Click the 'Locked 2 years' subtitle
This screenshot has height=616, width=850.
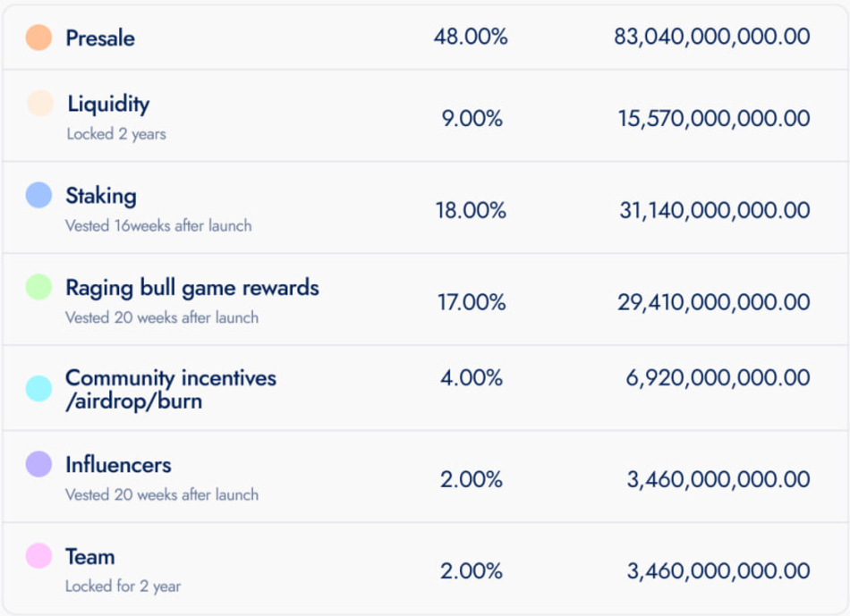point(116,134)
